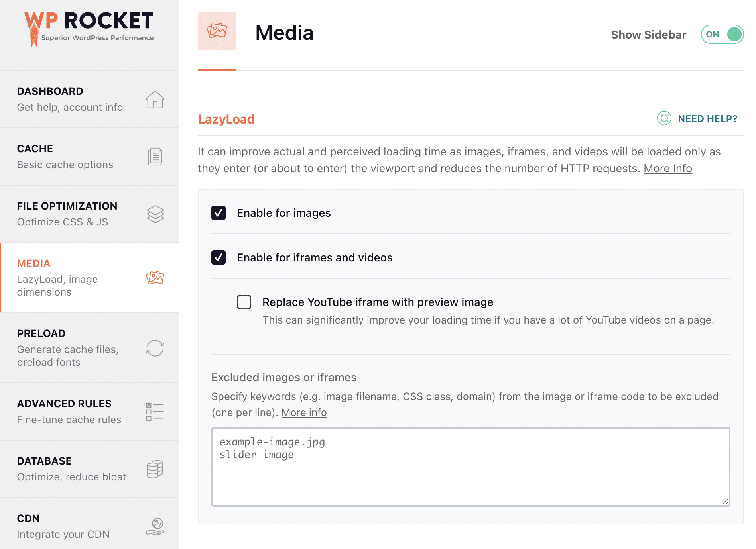Click the Dashboard house icon

[x=155, y=100]
